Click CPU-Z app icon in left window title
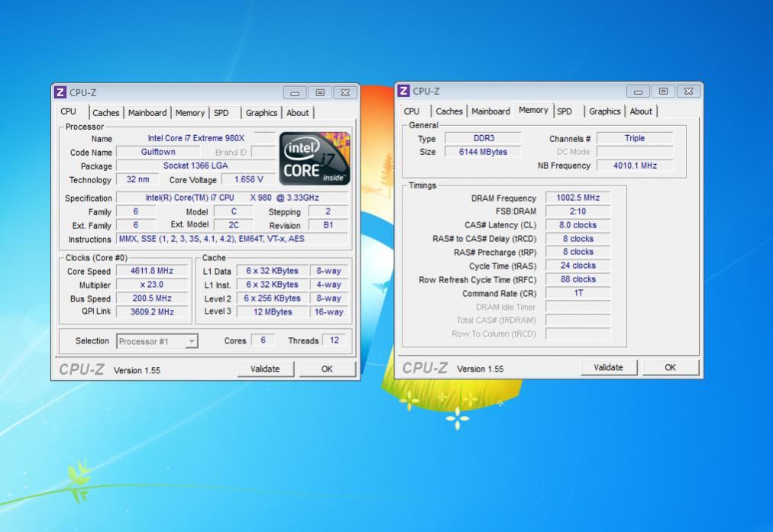 60,92
